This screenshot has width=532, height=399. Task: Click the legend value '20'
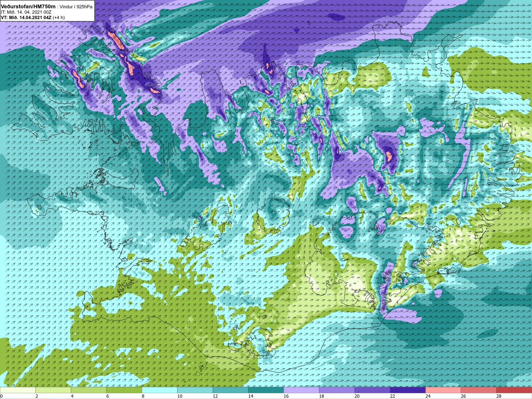pyautogui.click(x=357, y=396)
